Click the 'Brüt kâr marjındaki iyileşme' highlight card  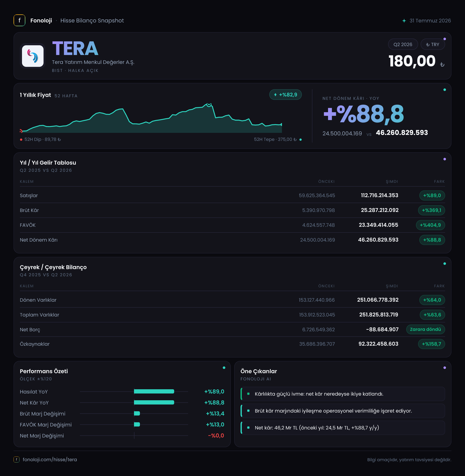(343, 411)
